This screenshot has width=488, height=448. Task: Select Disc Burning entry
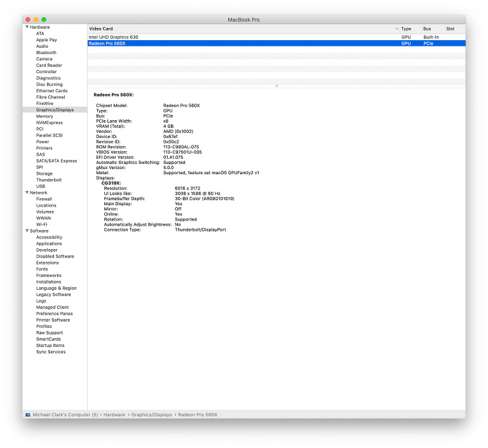[49, 85]
